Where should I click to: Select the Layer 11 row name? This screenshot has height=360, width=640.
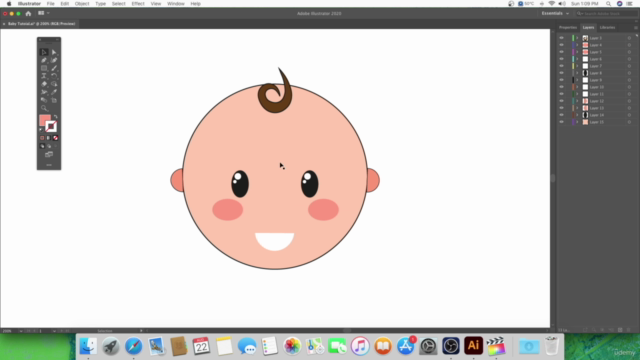pos(597,94)
